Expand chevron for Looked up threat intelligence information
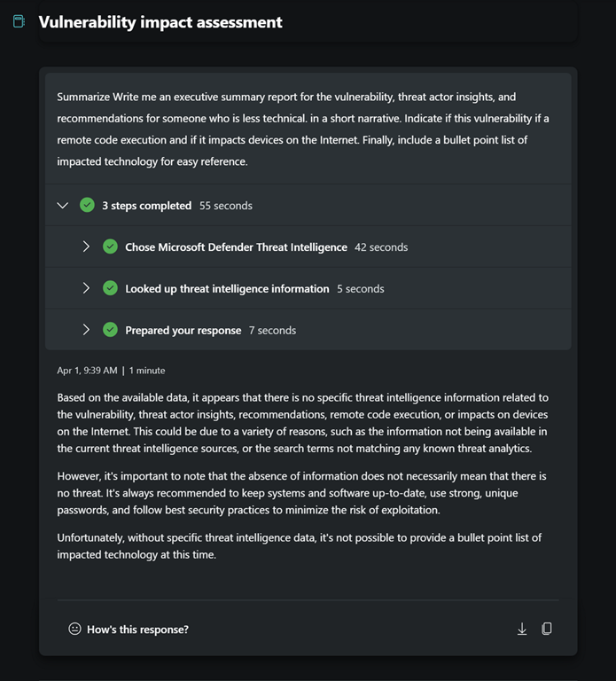Image resolution: width=616 pixels, height=681 pixels. 86,288
